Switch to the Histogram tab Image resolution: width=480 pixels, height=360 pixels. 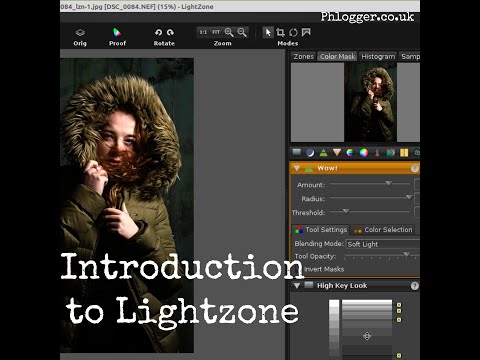pyautogui.click(x=378, y=56)
